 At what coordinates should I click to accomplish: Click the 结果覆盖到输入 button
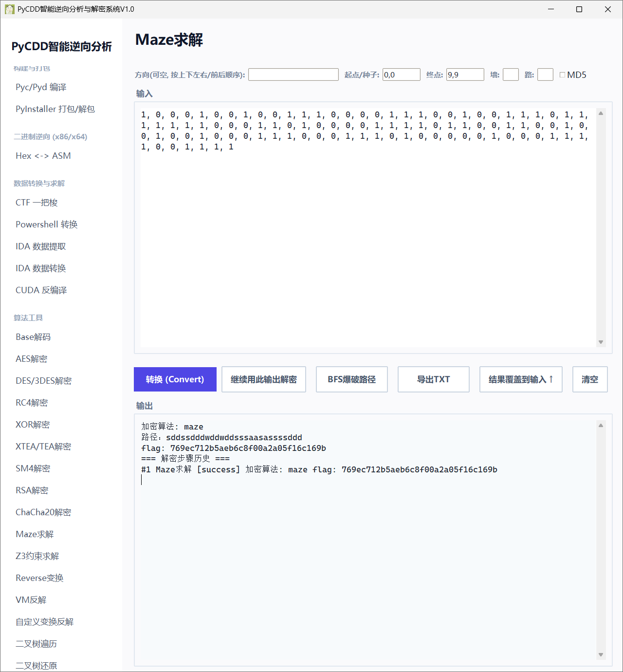[521, 379]
